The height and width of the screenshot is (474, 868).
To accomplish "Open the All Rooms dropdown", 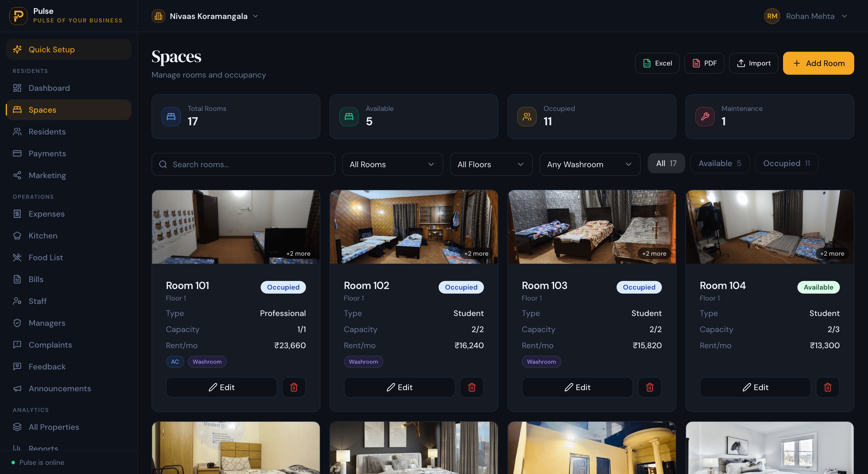I will pyautogui.click(x=393, y=165).
